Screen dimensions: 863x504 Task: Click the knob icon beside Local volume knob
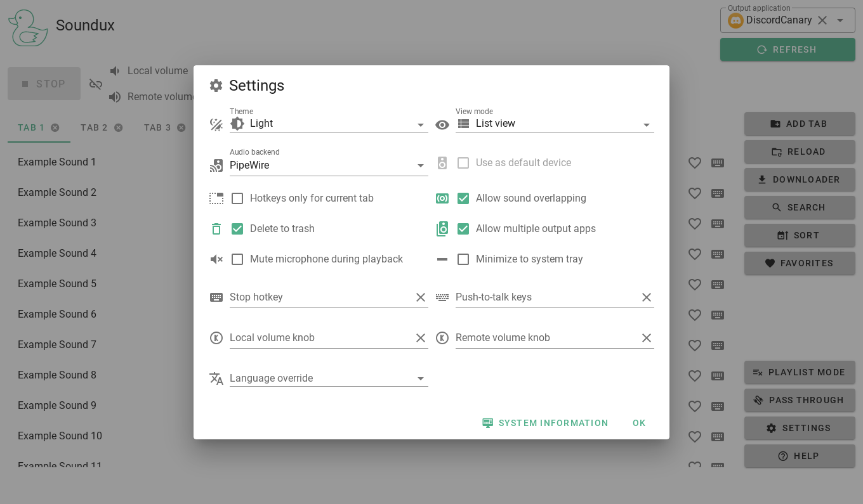pyautogui.click(x=216, y=338)
